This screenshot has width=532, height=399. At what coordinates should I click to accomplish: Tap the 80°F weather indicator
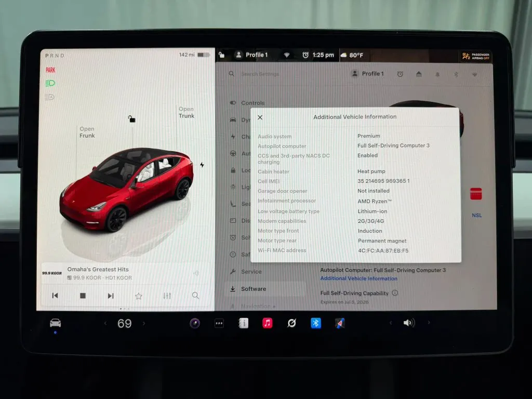point(352,55)
